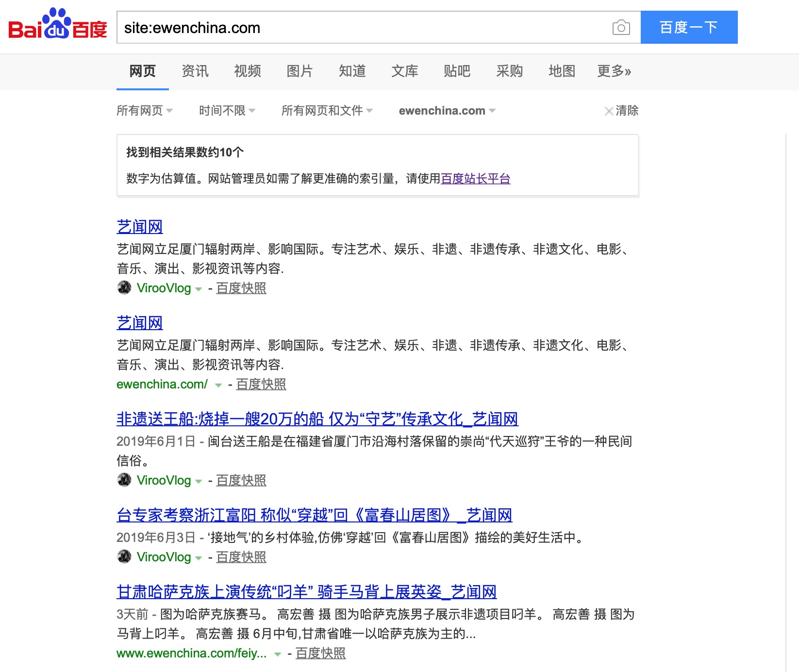The width and height of the screenshot is (799, 672).
Task: Open the second 艺闻网 result title
Action: tap(140, 323)
